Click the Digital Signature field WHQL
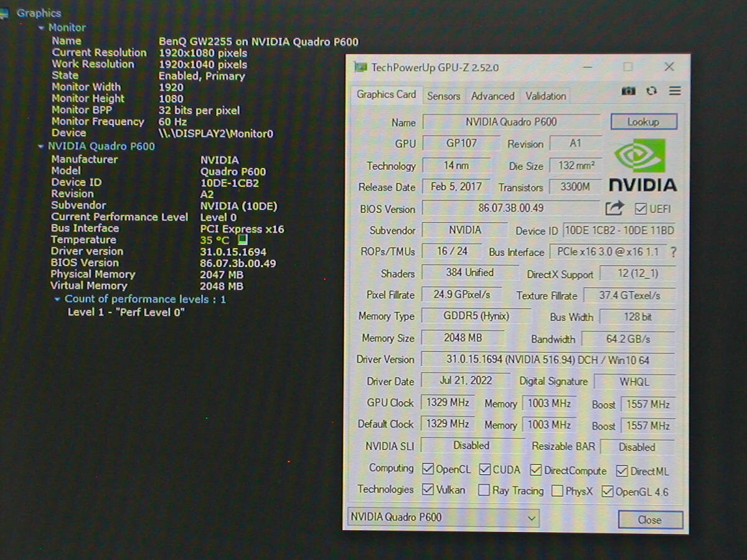Image resolution: width=747 pixels, height=560 pixels. pos(634,381)
